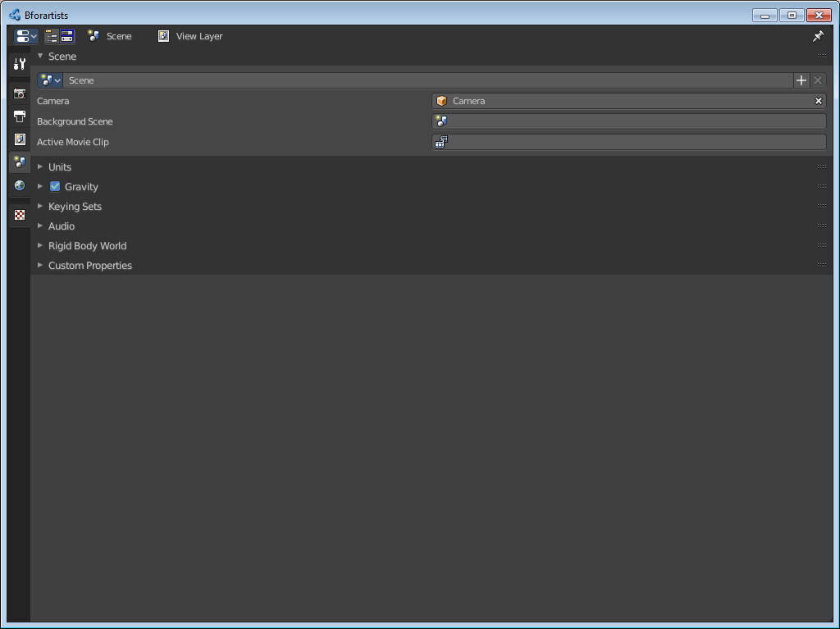This screenshot has width=840, height=629.
Task: Open the Output properties tab with printer icon
Action: [x=20, y=116]
